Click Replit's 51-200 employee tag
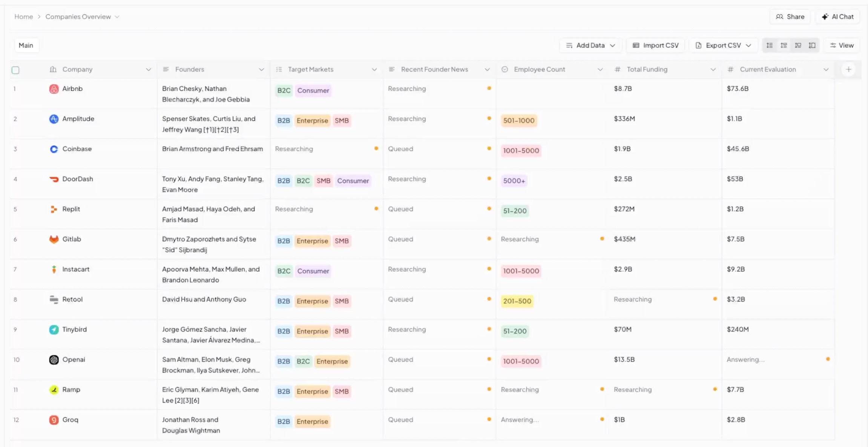This screenshot has width=868, height=447. pyautogui.click(x=515, y=211)
